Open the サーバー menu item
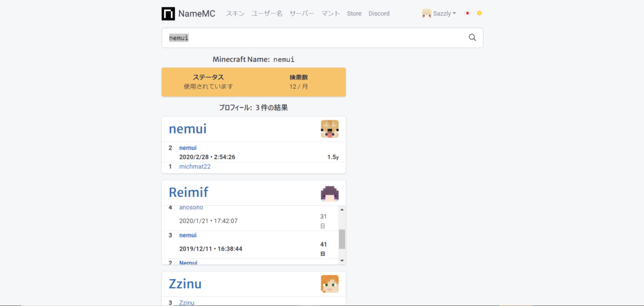The image size is (644, 306). (x=302, y=14)
